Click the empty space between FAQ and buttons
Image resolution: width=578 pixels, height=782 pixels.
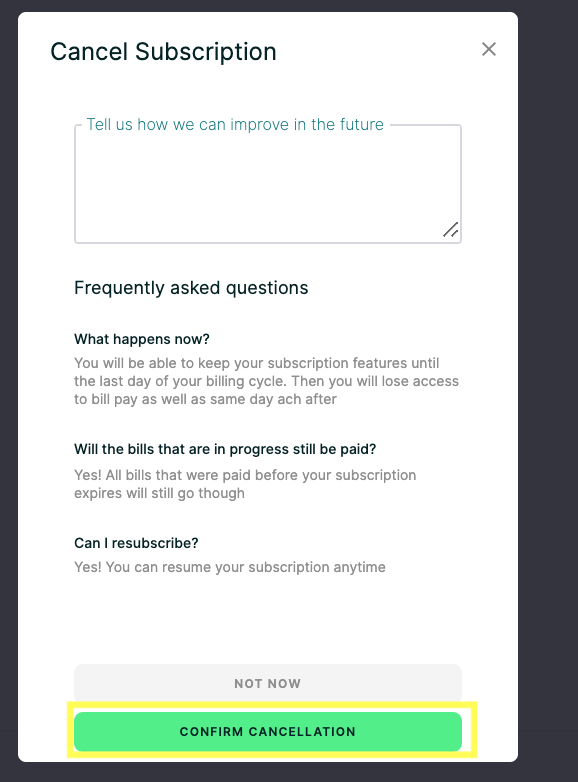click(268, 618)
